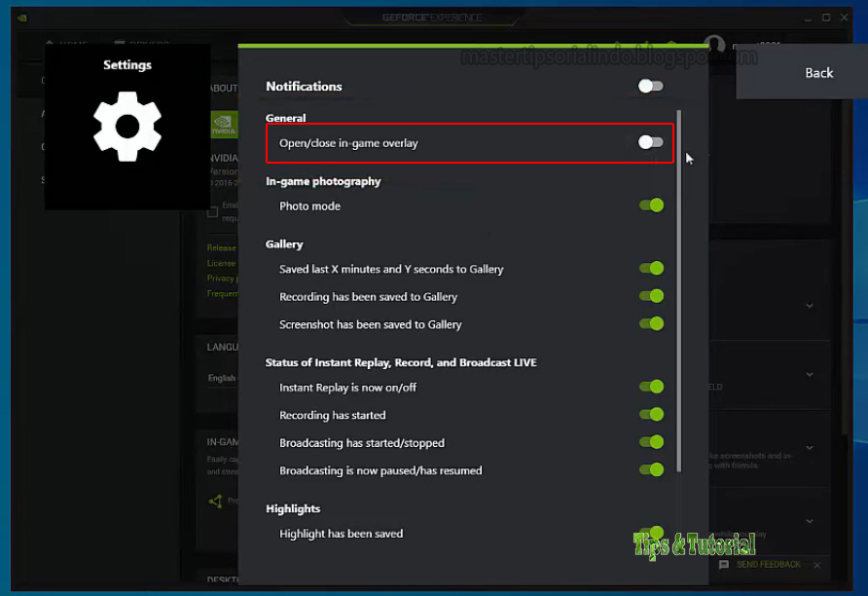Open the English language dropdown
Viewport: 868px width, 596px height.
[222, 378]
